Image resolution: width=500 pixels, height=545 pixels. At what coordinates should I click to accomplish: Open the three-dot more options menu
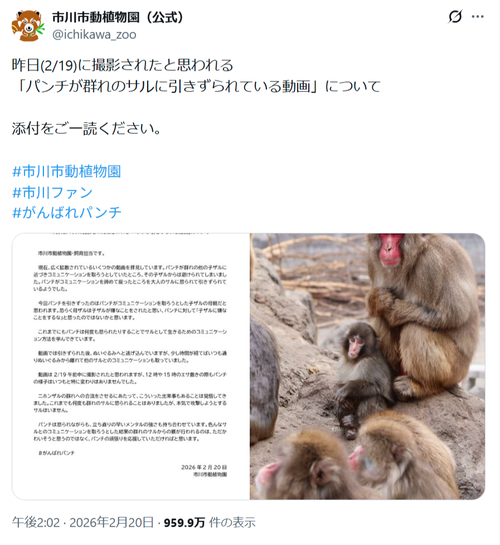pos(478,16)
